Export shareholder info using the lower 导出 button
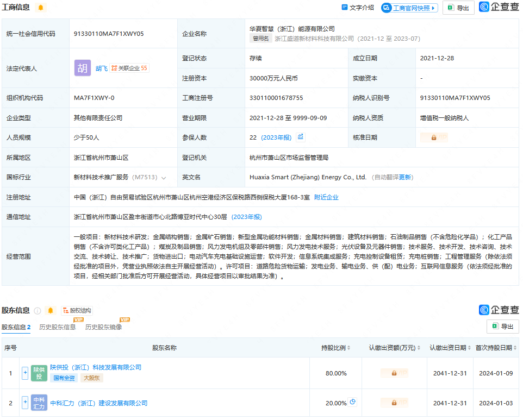The width and height of the screenshot is (523, 420). pos(503,327)
